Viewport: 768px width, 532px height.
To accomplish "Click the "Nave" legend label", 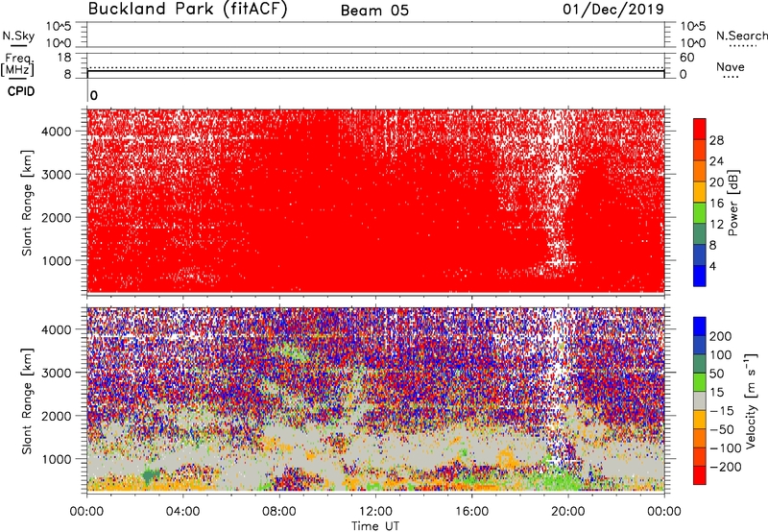I will pyautogui.click(x=731, y=66).
